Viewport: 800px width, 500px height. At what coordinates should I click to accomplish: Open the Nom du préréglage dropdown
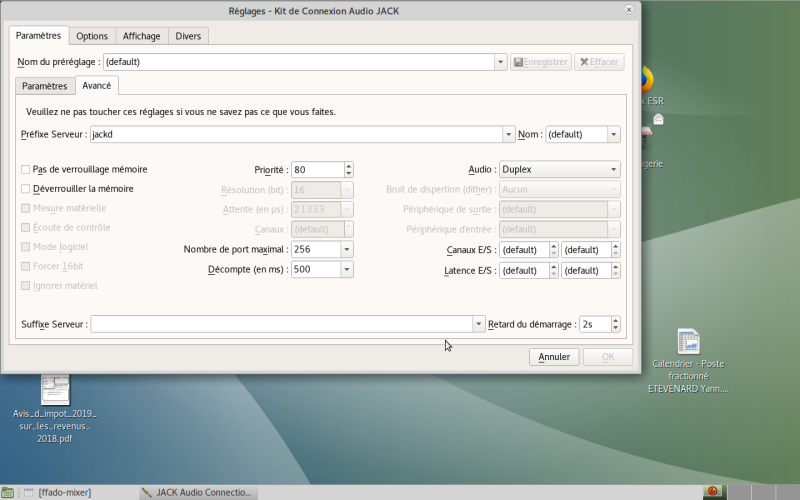coord(501,62)
